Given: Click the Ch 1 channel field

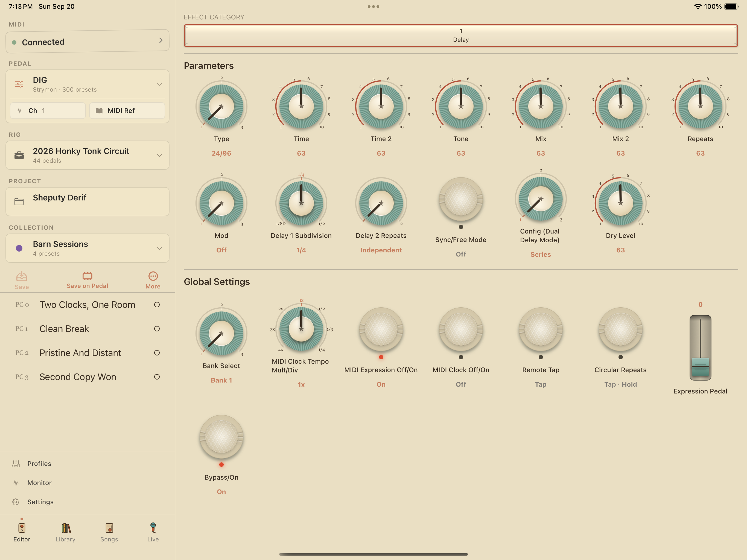Looking at the screenshot, I should pos(48,111).
